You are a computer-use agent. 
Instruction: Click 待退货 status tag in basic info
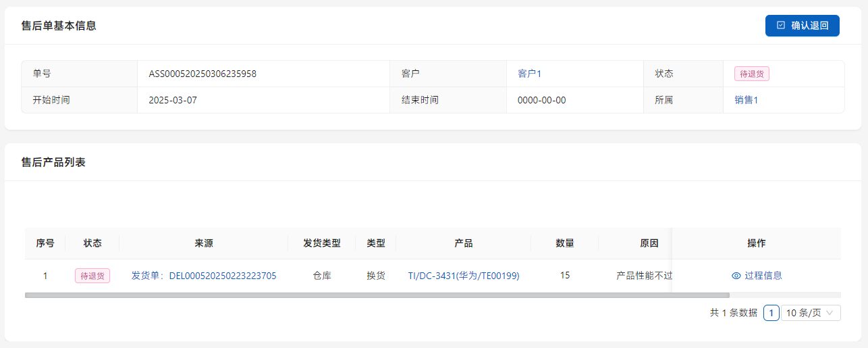click(x=751, y=74)
